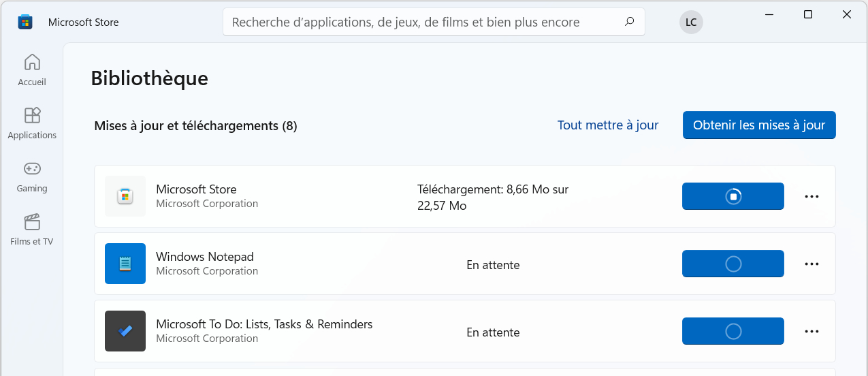Image resolution: width=868 pixels, height=376 pixels.
Task: Cancel the pending Microsoft To Do update
Action: click(x=733, y=331)
